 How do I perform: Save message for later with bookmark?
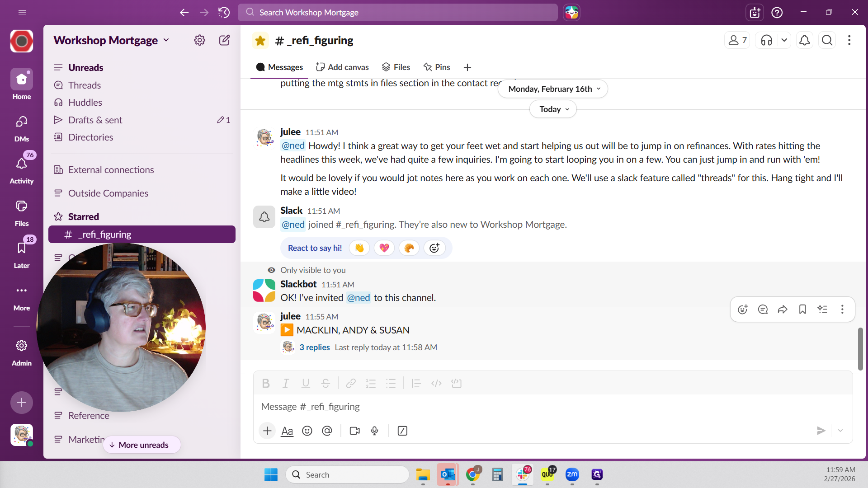click(x=802, y=309)
